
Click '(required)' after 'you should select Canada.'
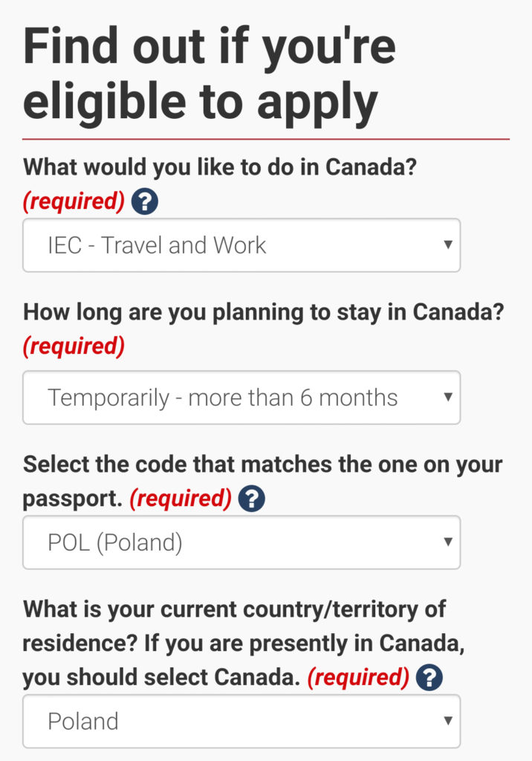358,677
